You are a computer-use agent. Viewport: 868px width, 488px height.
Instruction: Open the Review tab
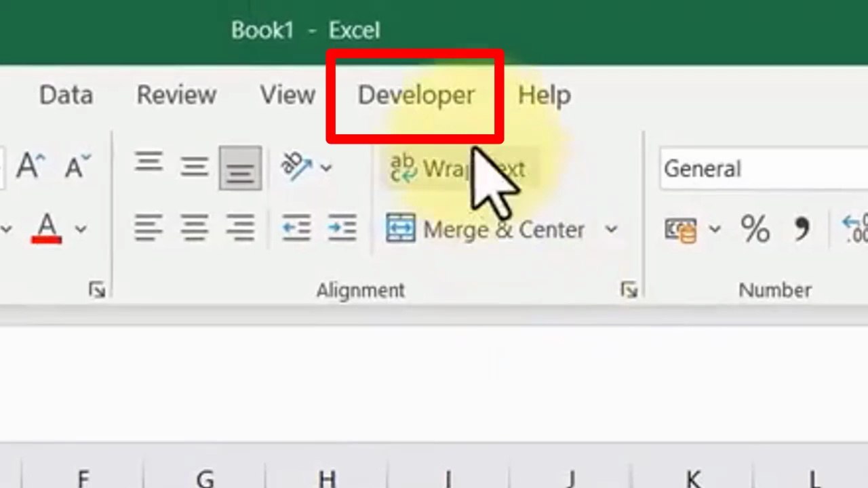click(176, 95)
